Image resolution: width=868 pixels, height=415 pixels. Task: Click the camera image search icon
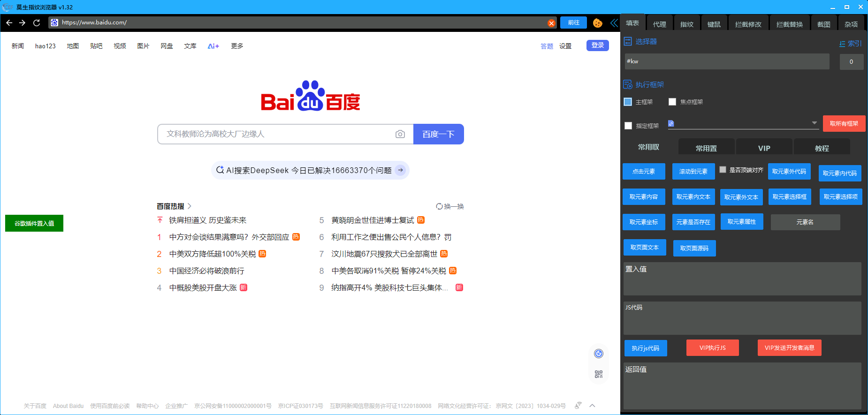point(400,134)
